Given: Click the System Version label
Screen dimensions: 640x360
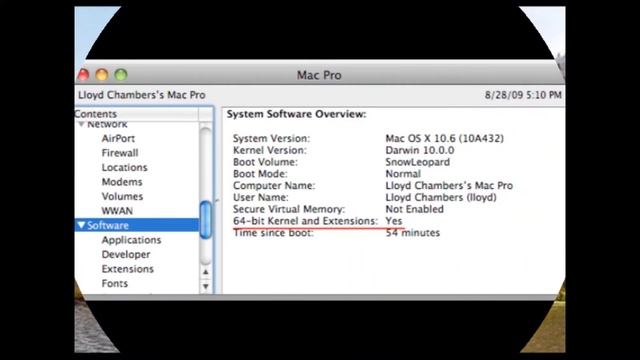Looking at the screenshot, I should (x=271, y=138).
